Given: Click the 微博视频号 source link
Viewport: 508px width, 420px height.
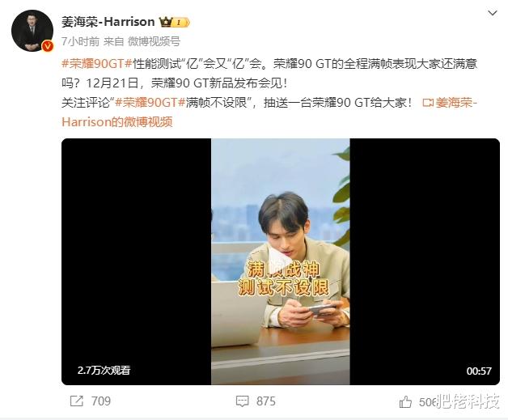Looking at the screenshot, I should click(x=154, y=41).
